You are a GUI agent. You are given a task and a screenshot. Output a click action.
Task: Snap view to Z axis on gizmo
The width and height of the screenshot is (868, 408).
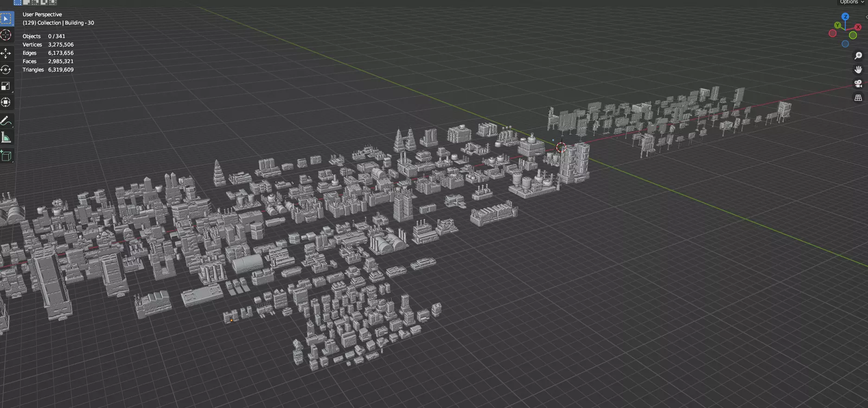[845, 17]
